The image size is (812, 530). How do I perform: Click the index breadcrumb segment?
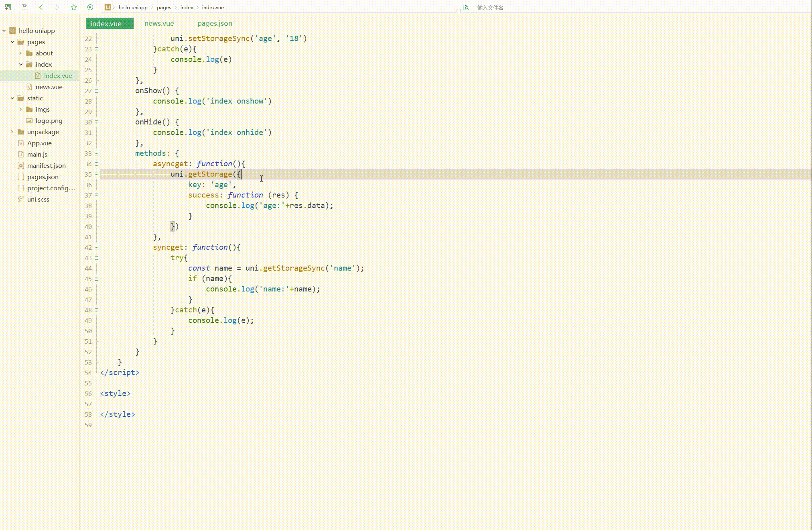click(187, 7)
